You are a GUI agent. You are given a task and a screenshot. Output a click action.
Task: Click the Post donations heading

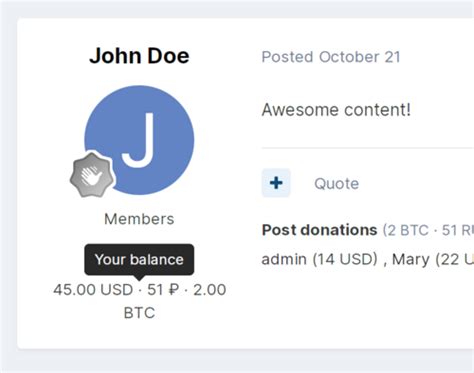[319, 230]
